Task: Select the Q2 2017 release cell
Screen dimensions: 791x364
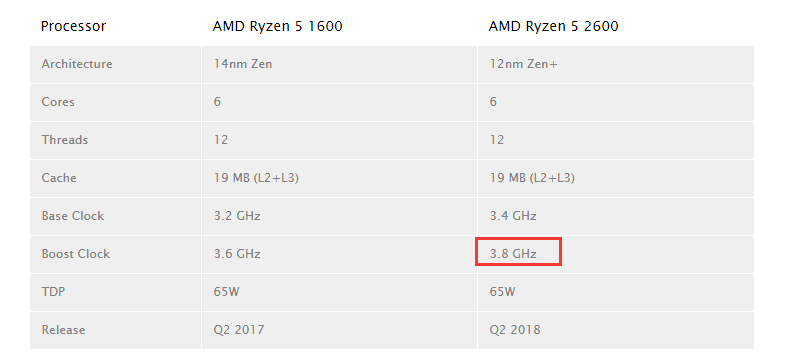Action: [x=239, y=330]
